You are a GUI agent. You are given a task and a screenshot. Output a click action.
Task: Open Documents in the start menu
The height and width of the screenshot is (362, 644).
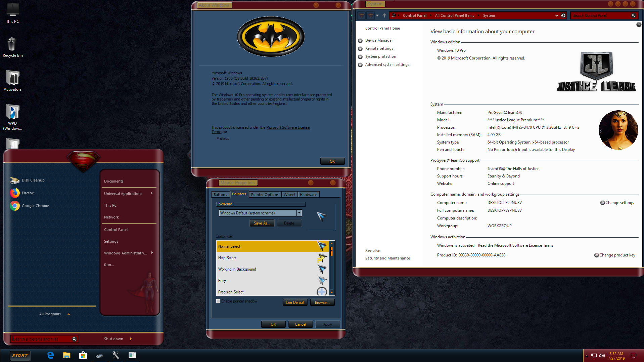pyautogui.click(x=114, y=181)
